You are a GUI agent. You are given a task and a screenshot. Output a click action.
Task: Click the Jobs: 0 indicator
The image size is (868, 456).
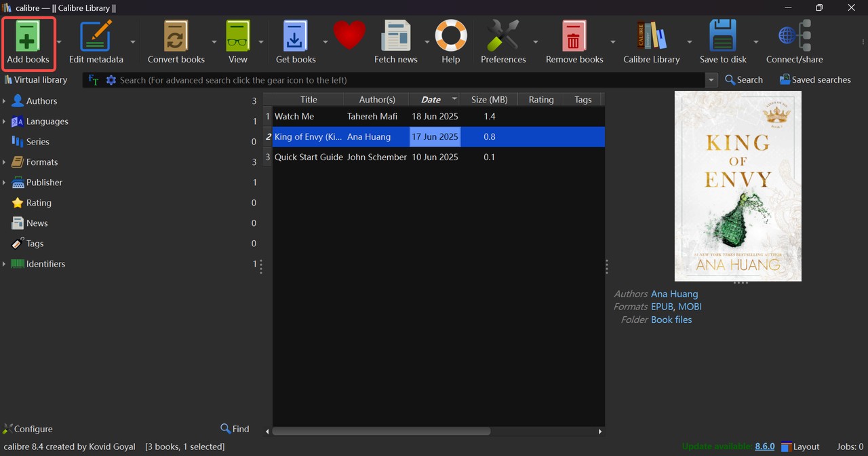click(850, 446)
